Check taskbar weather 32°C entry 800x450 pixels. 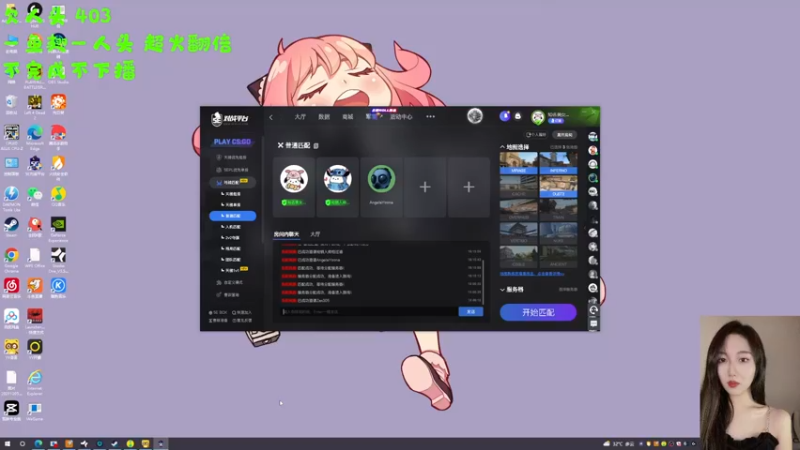pyautogui.click(x=619, y=444)
